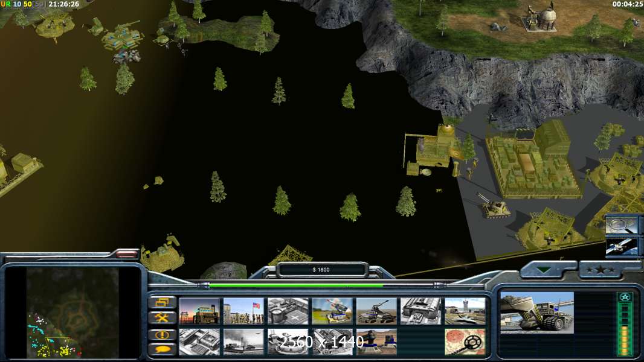Select greyed-out strategy center complex icon
This screenshot has width=644, height=362.
point(199,341)
